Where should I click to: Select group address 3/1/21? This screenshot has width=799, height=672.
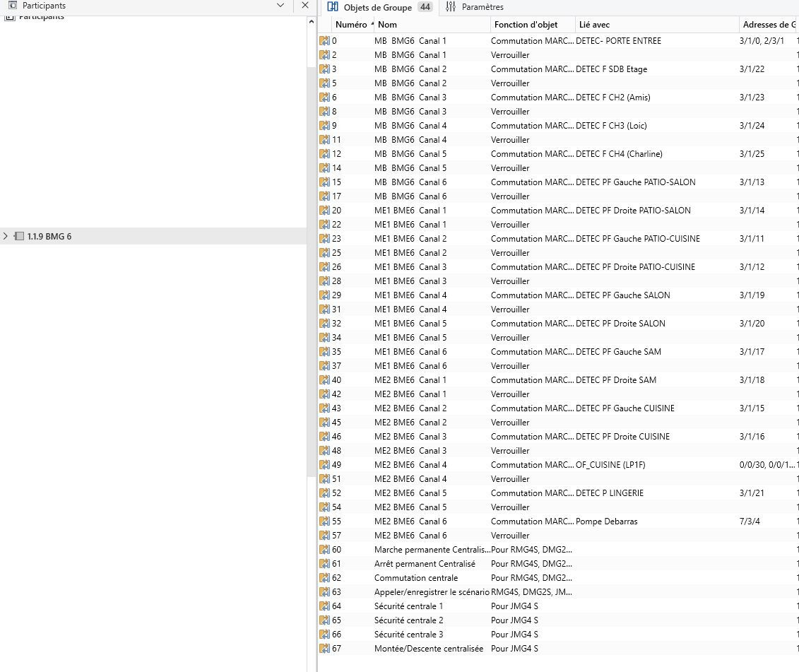752,493
